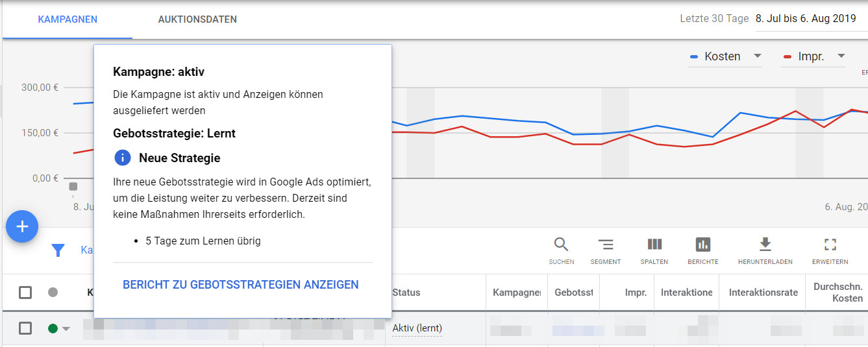
Task: Expand the green campaign status dropdown arrow
Action: click(x=66, y=329)
